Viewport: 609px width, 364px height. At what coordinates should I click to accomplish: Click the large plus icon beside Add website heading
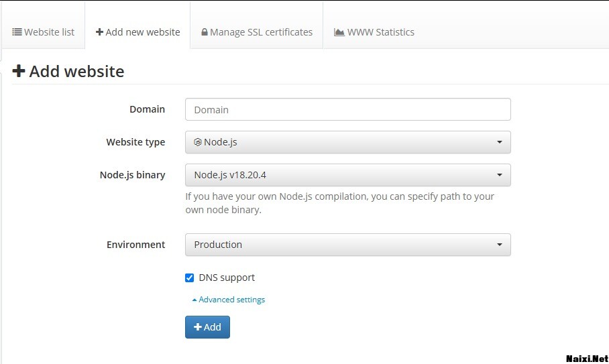19,71
